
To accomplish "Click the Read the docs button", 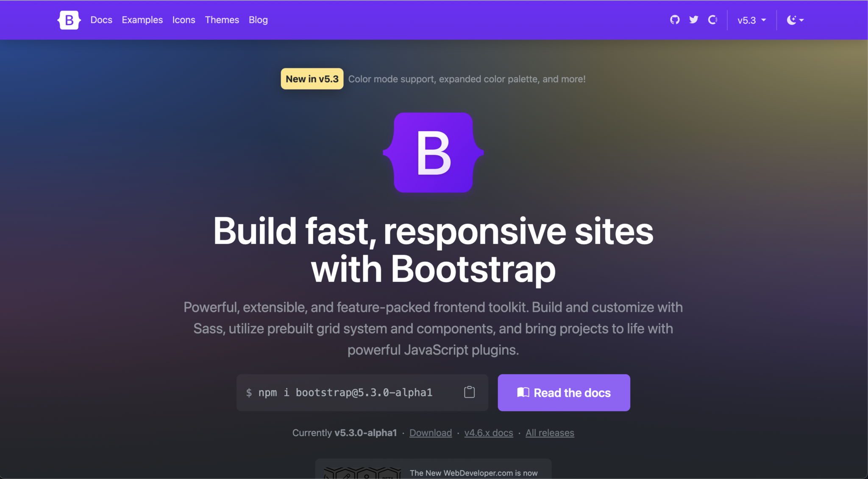I will click(564, 392).
